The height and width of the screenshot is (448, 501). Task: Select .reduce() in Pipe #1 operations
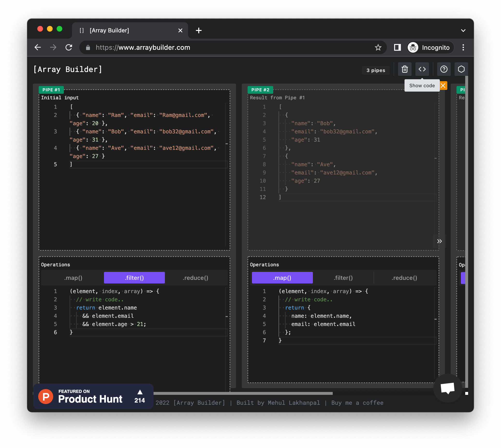tap(195, 278)
